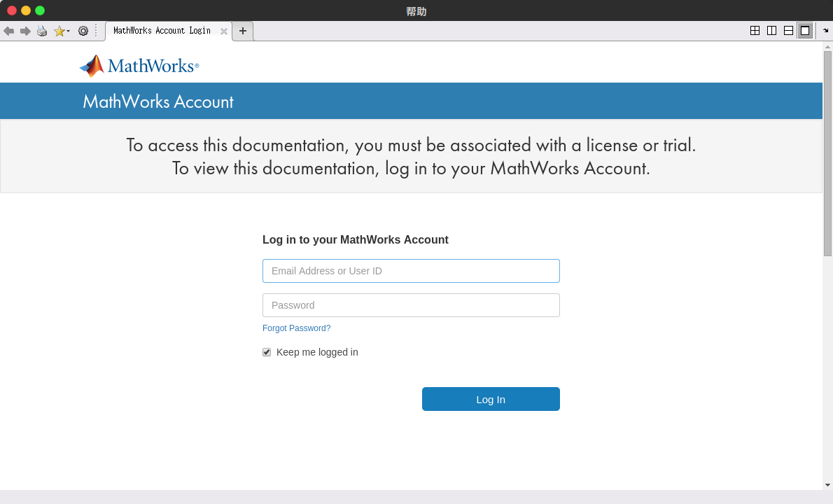This screenshot has height=504, width=833.
Task: Toggle the Keep me logged in checkbox
Action: [267, 352]
